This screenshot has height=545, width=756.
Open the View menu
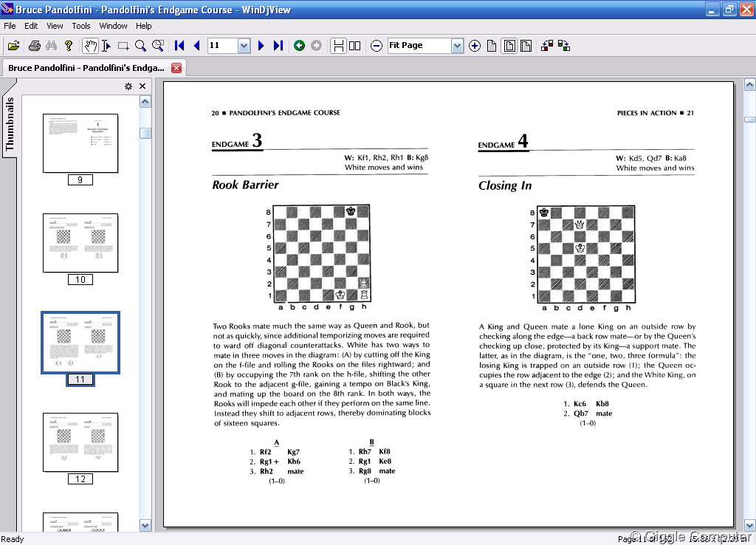tap(55, 26)
